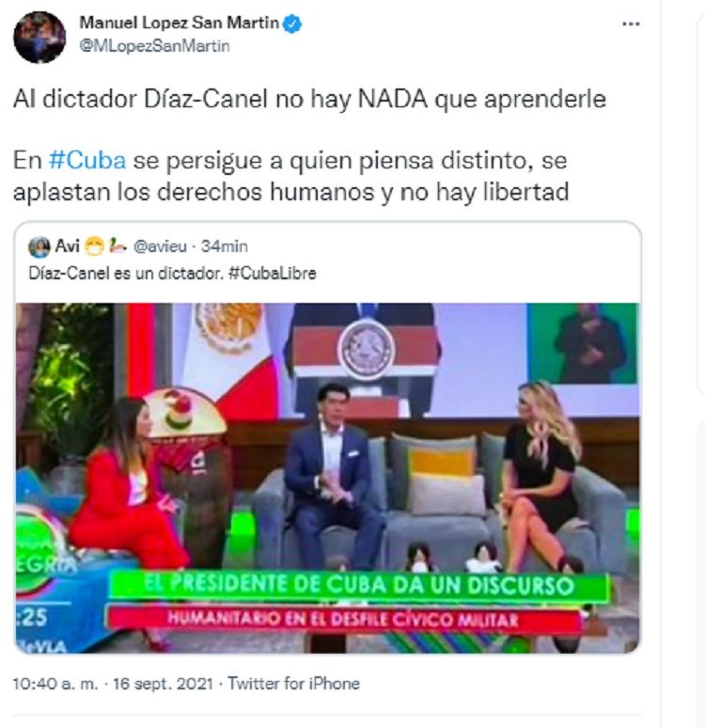
Task: Click the mask emoji beside Avi
Action: click(94, 246)
